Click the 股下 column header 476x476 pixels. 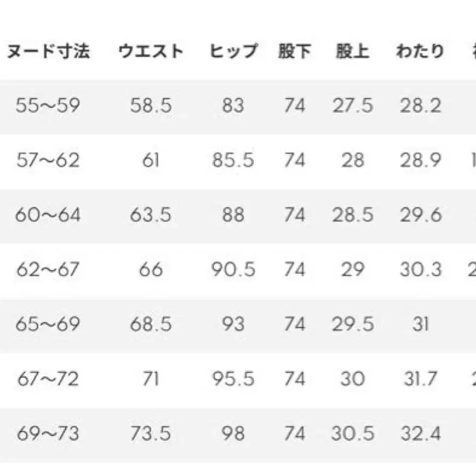tap(294, 52)
